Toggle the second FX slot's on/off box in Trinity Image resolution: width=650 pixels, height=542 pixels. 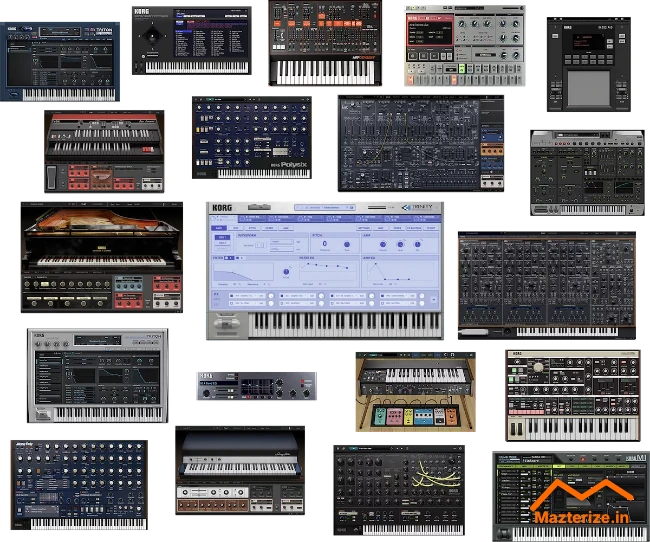pos(281,296)
